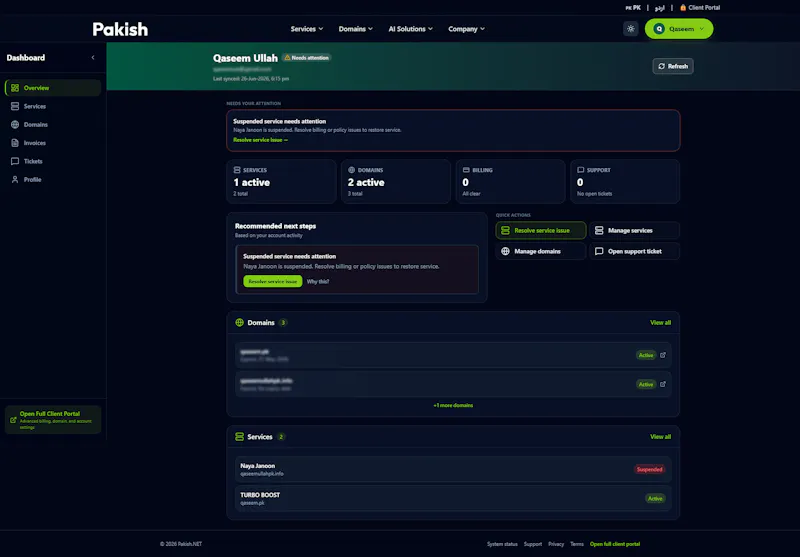
Task: Click Resolve service issue quick action
Action: 541,231
